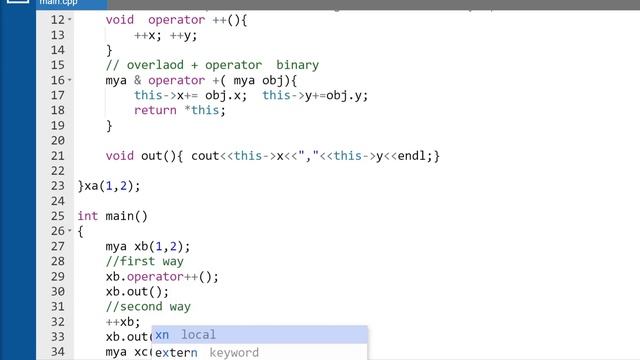This screenshot has width=640, height=360.
Task: Collapse the main function fold at line 26
Action: coord(69,231)
